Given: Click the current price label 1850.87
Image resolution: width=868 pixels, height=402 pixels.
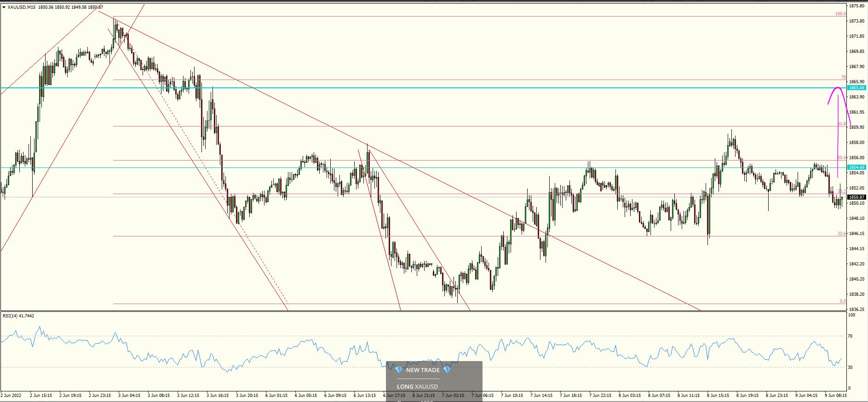Looking at the screenshot, I should [x=857, y=197].
